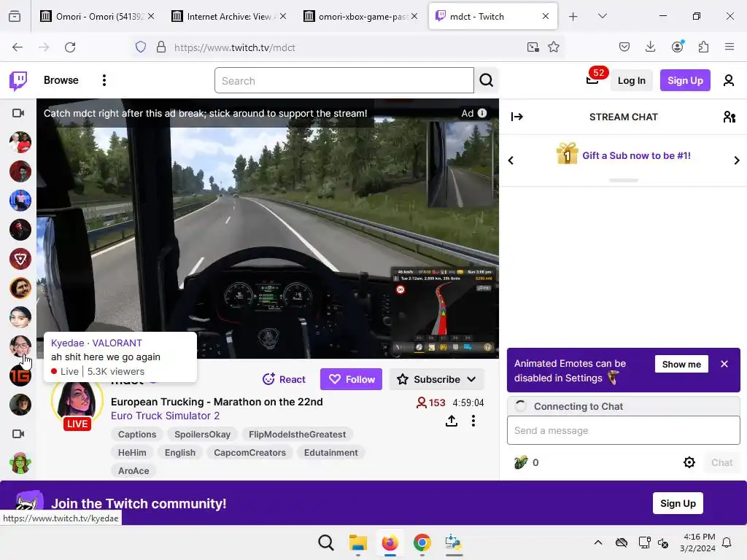Viewport: 747px width, 560px height.
Task: Open the chat community users list
Action: [x=729, y=117]
